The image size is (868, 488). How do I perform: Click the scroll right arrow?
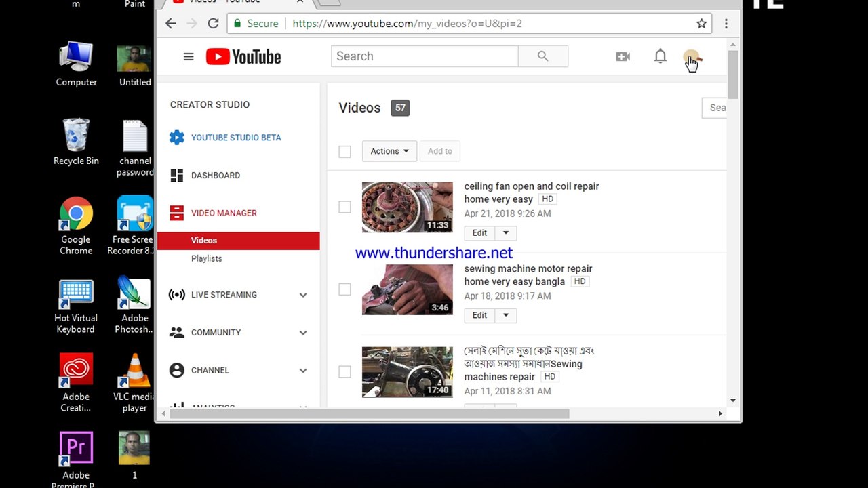720,413
